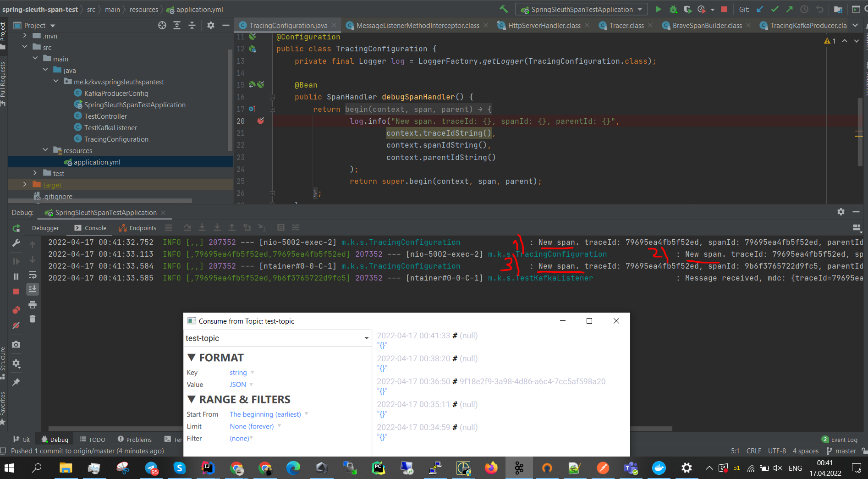The width and height of the screenshot is (868, 479).
Task: Click the Git commit checkmark icon
Action: pyautogui.click(x=775, y=9)
